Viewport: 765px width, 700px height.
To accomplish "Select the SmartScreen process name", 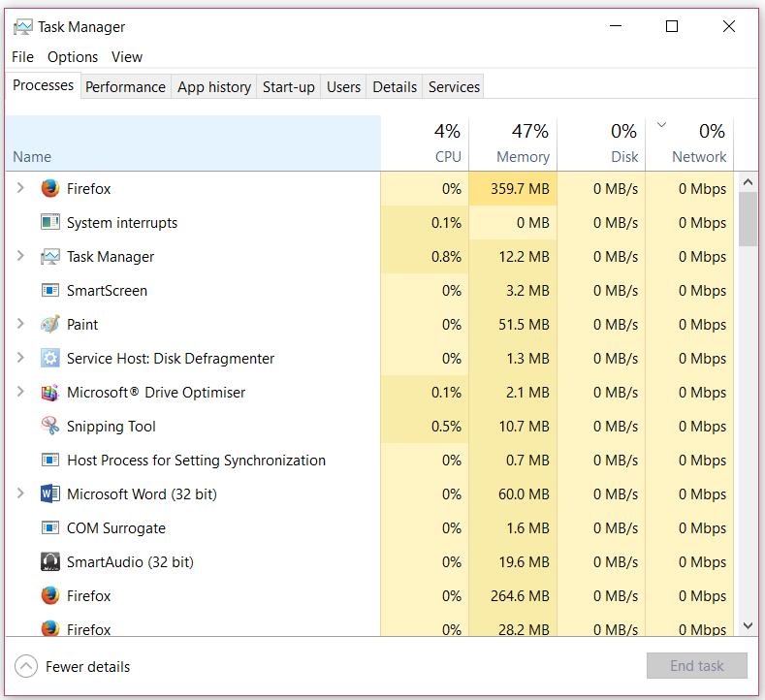I will (x=107, y=291).
